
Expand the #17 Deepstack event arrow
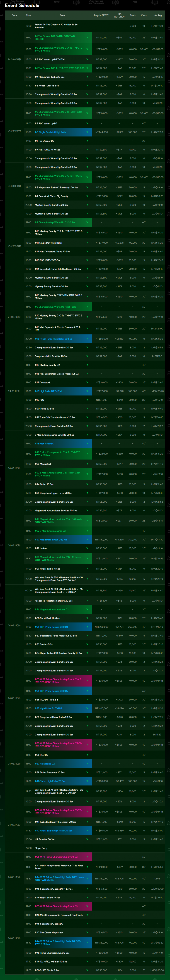(x=87, y=382)
